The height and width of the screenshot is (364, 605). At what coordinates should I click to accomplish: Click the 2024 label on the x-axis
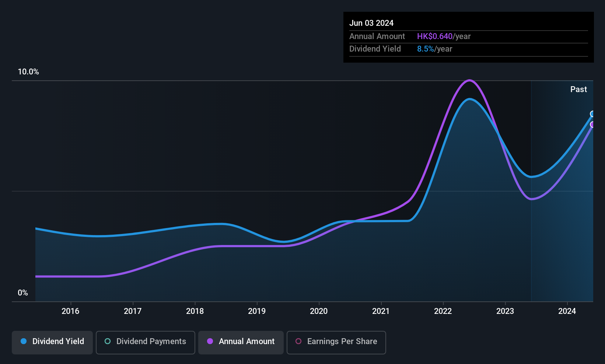pyautogui.click(x=567, y=311)
